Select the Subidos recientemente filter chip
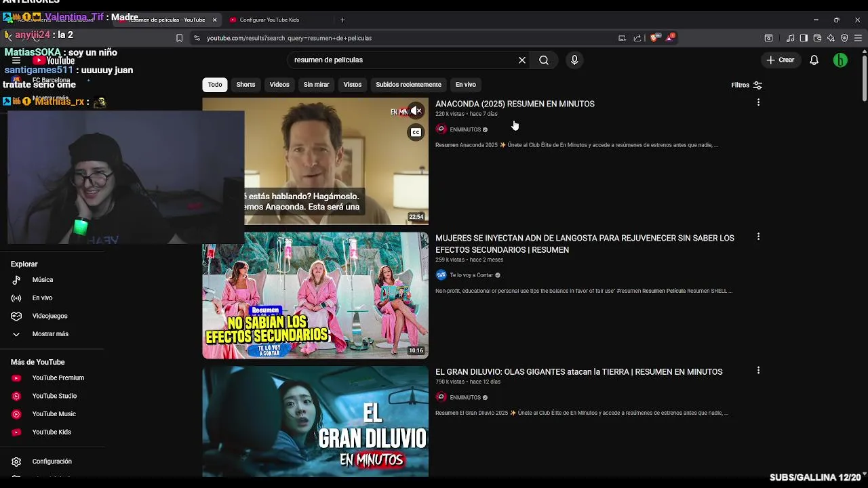868x488 pixels. click(x=408, y=85)
